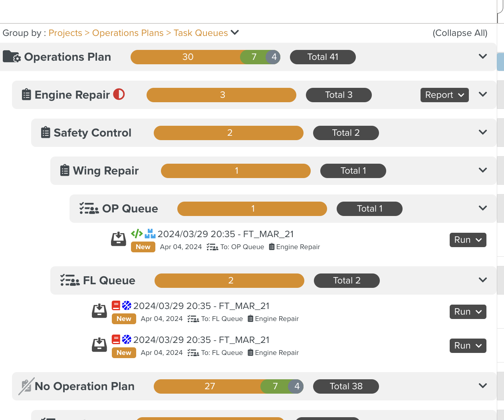Collapse the FL Queue section chevron
504x420 pixels.
coord(483,280)
